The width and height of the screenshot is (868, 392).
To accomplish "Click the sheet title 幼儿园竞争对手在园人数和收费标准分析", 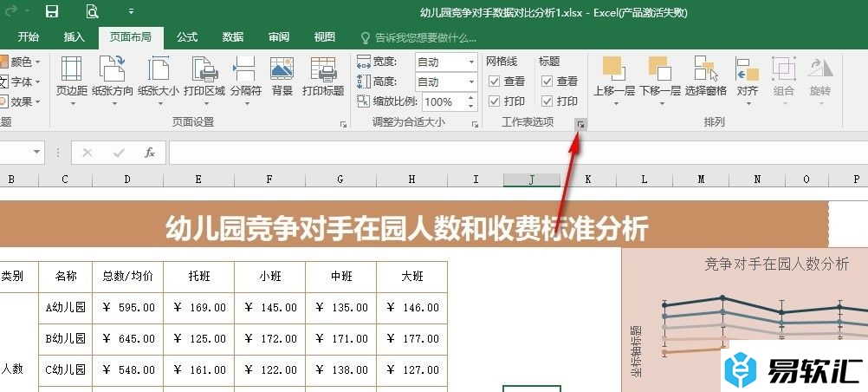I will click(x=407, y=228).
